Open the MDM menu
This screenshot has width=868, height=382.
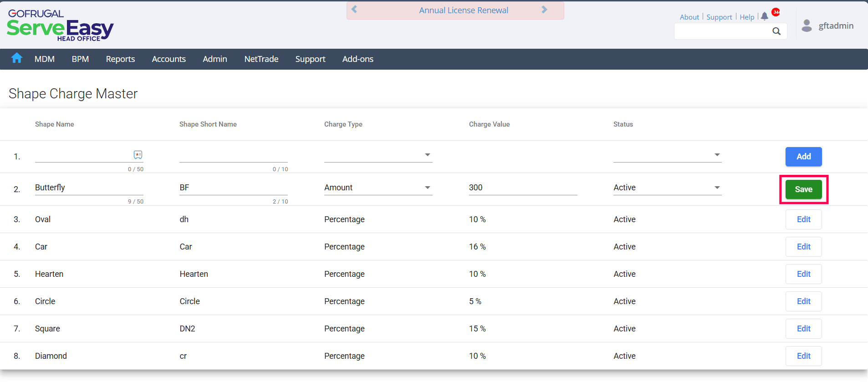(x=45, y=59)
